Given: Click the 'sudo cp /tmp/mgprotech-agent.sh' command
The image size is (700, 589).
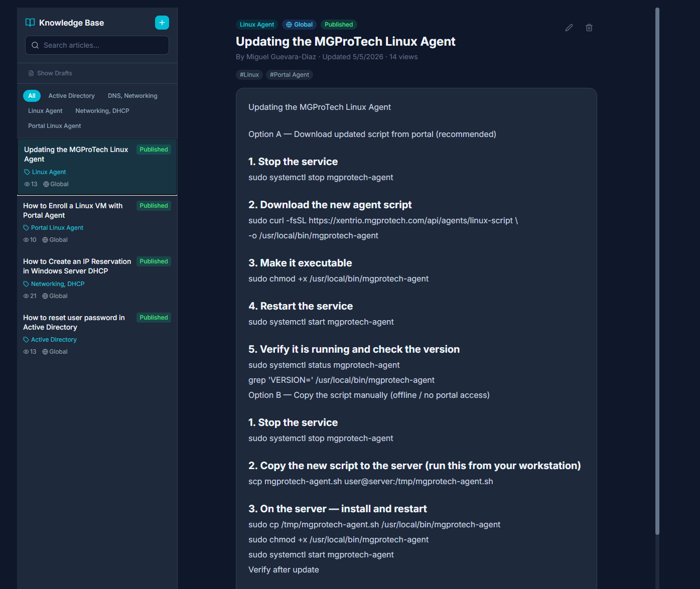Looking at the screenshot, I should point(374,525).
